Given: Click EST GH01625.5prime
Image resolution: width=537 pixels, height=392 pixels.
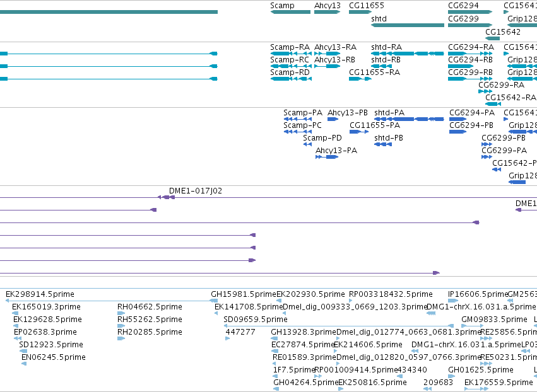Looking at the screenshot, I should [451, 376].
